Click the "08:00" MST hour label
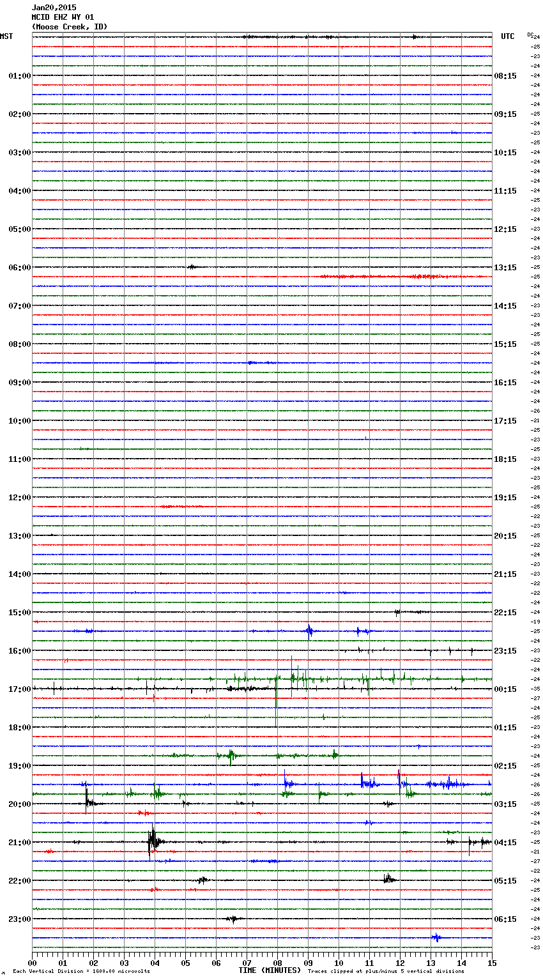 pyautogui.click(x=20, y=344)
